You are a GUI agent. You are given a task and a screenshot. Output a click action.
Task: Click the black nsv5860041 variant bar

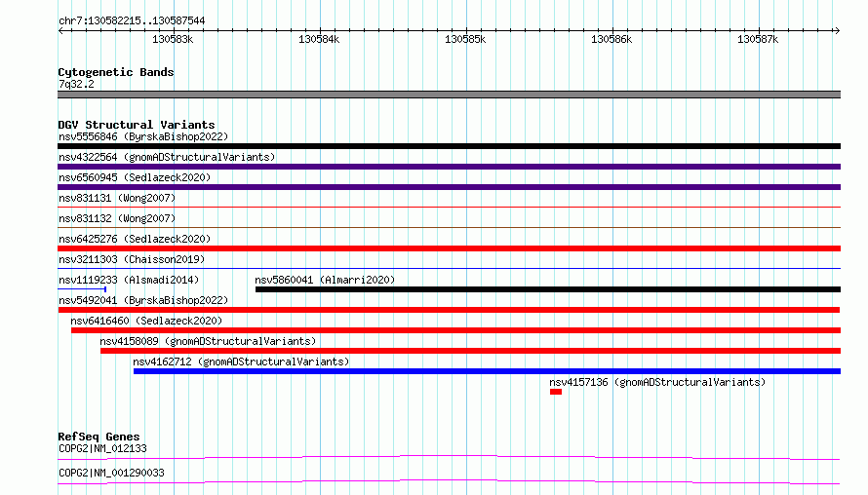(x=548, y=289)
